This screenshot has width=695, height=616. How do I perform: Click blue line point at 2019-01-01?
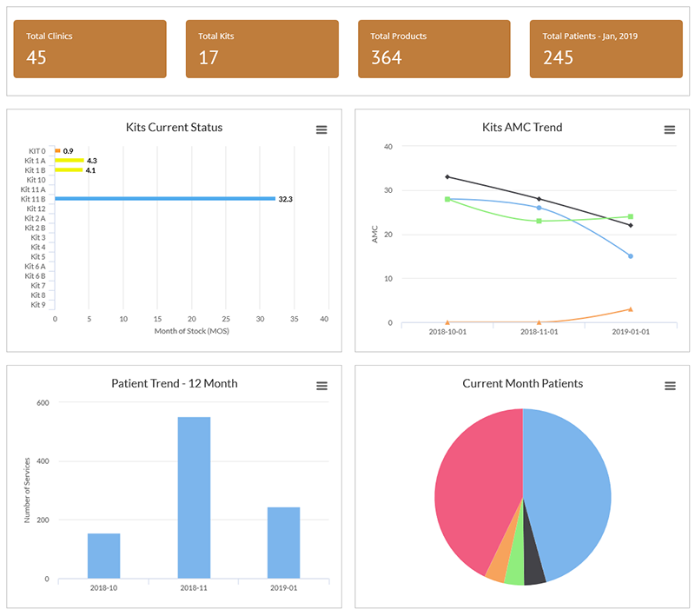click(631, 256)
